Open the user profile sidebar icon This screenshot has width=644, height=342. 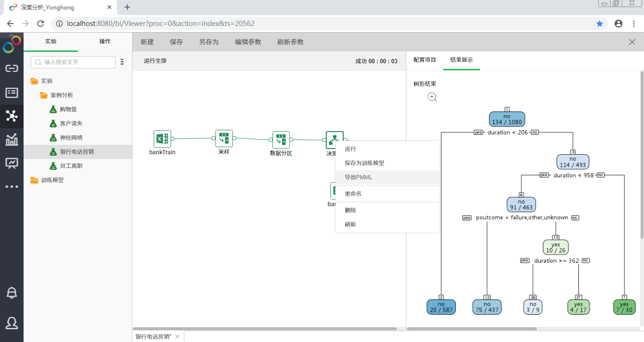(12, 323)
